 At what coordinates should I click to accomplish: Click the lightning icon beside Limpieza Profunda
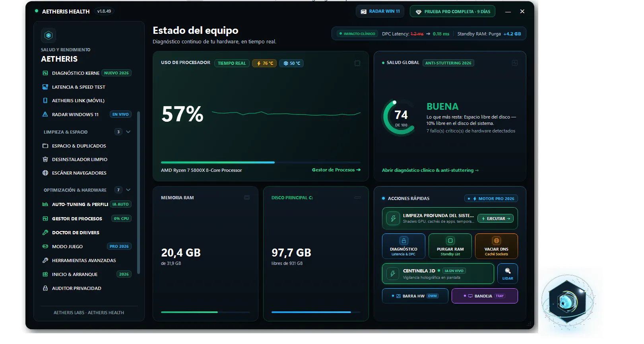[393, 218]
